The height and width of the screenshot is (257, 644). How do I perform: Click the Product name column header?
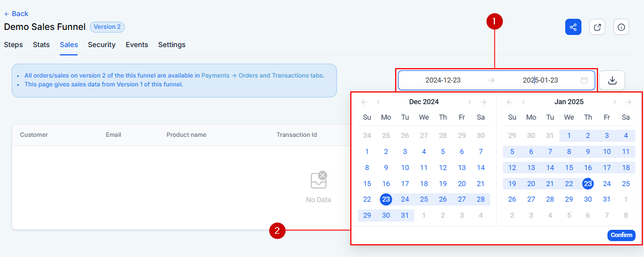[x=186, y=135]
